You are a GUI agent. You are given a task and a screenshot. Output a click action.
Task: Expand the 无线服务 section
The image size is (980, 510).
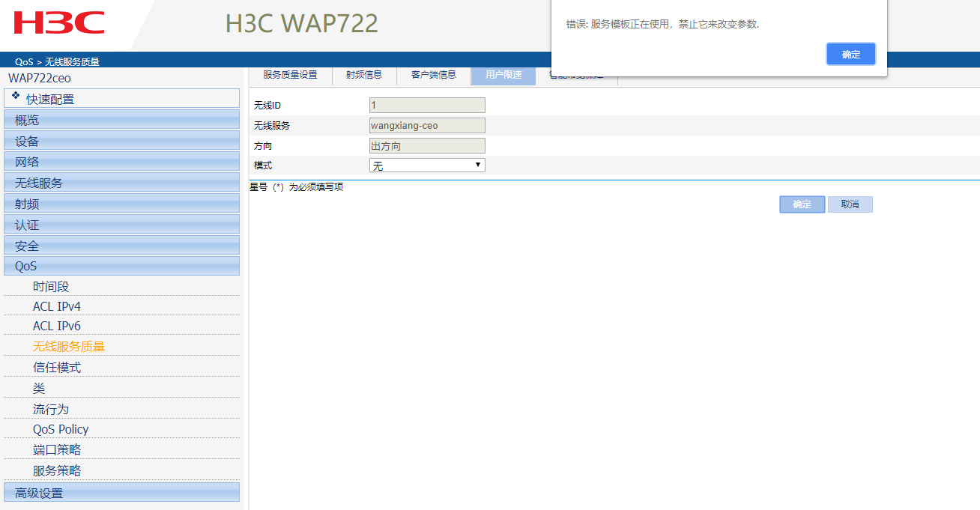pyautogui.click(x=122, y=182)
